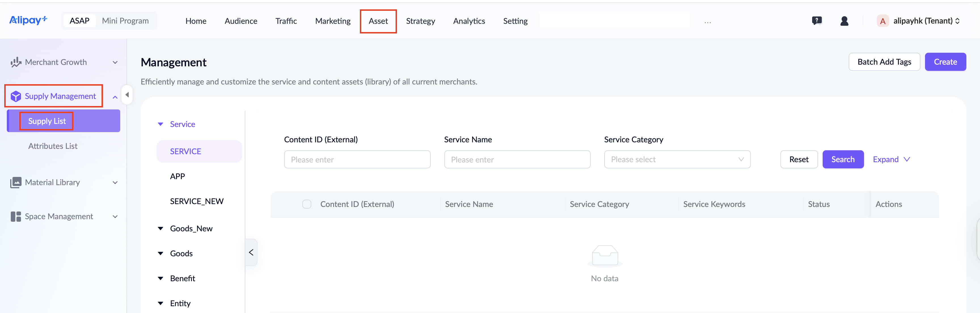980x313 pixels.
Task: Expand the Goods_New tree node
Action: (160, 229)
